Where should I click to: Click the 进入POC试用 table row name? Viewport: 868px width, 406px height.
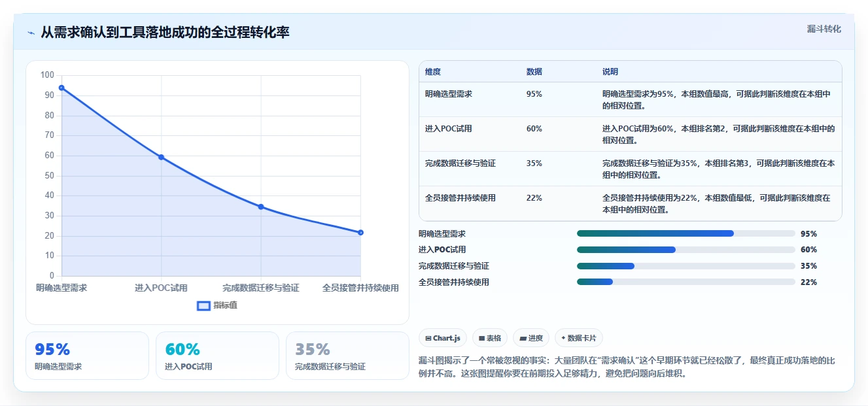448,129
